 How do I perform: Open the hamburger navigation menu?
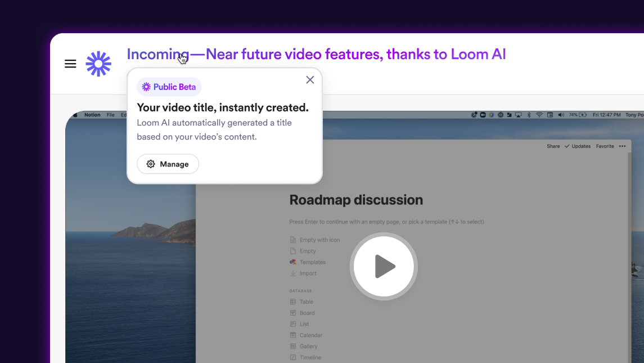70,64
